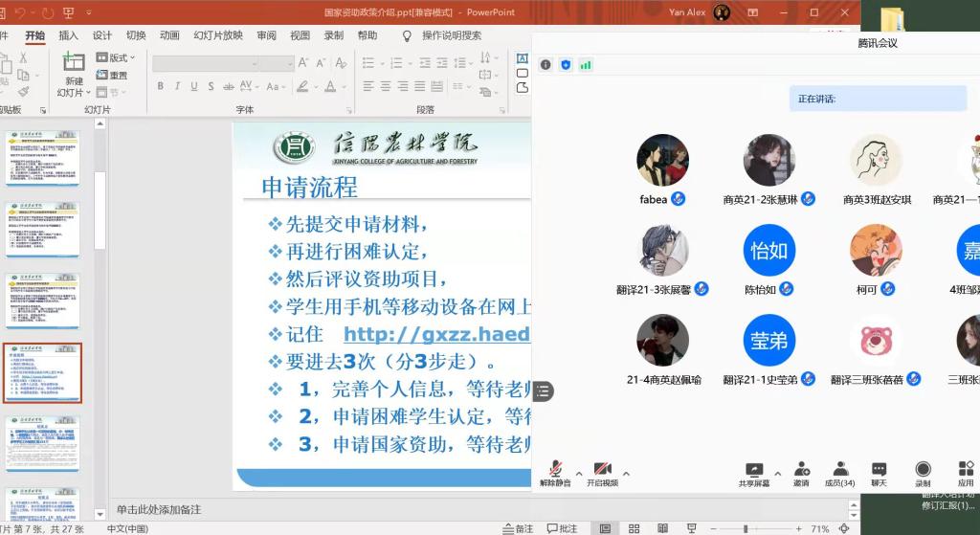Open the 幻灯片放映 ribbon tab

(x=218, y=35)
